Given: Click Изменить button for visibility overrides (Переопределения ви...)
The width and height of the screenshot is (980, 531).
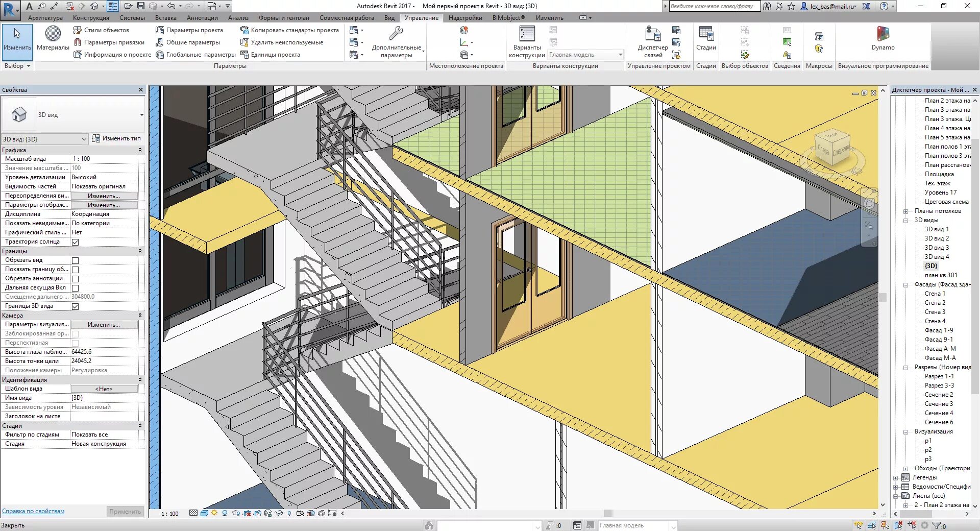Looking at the screenshot, I should click(104, 196).
